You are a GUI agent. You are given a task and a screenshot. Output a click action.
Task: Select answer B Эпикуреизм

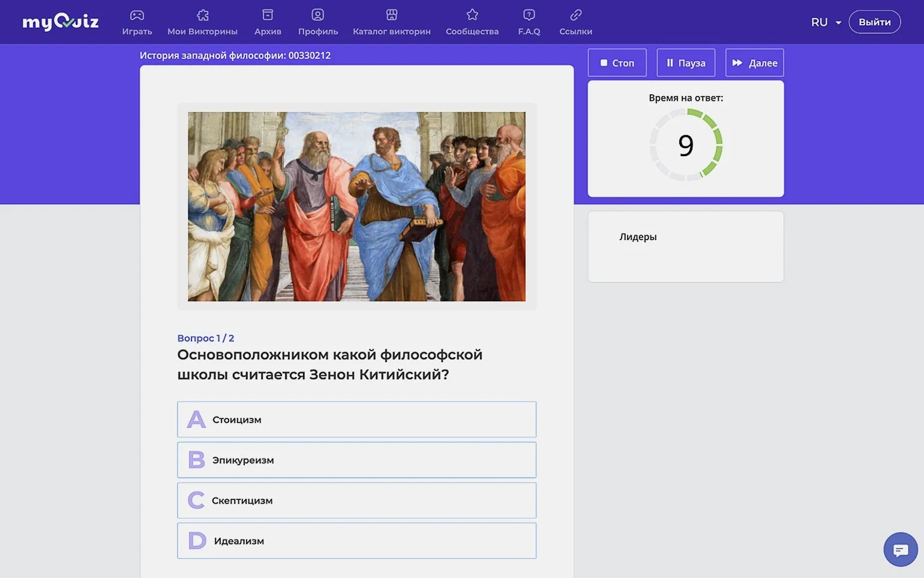[x=356, y=460]
